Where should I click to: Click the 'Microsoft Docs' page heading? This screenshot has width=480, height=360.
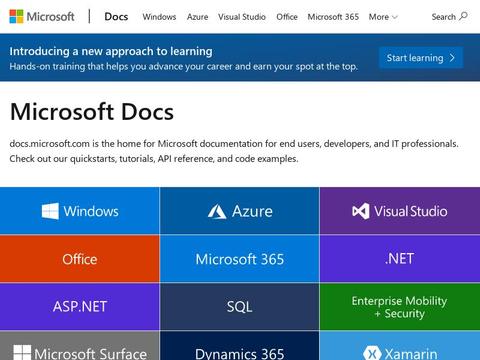point(92,111)
